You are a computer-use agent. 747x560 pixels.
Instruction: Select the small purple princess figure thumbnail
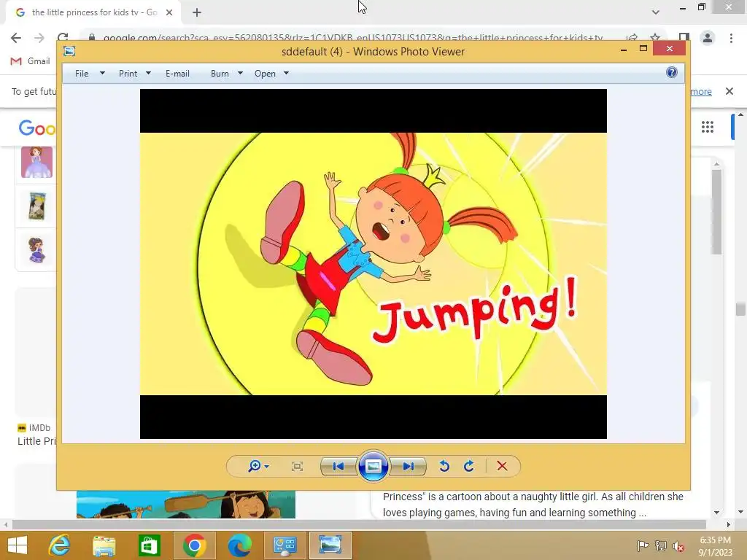(x=36, y=250)
